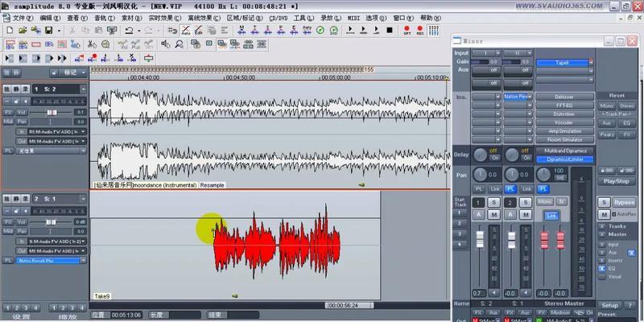Click the red OPT record options icon
Viewport: 644px width, 322px height.
[407, 31]
